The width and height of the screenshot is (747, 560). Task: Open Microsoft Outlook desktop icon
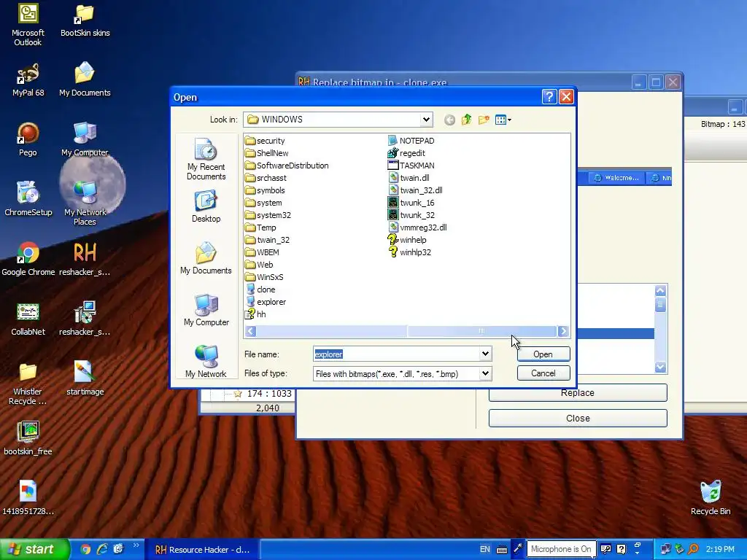28,26
